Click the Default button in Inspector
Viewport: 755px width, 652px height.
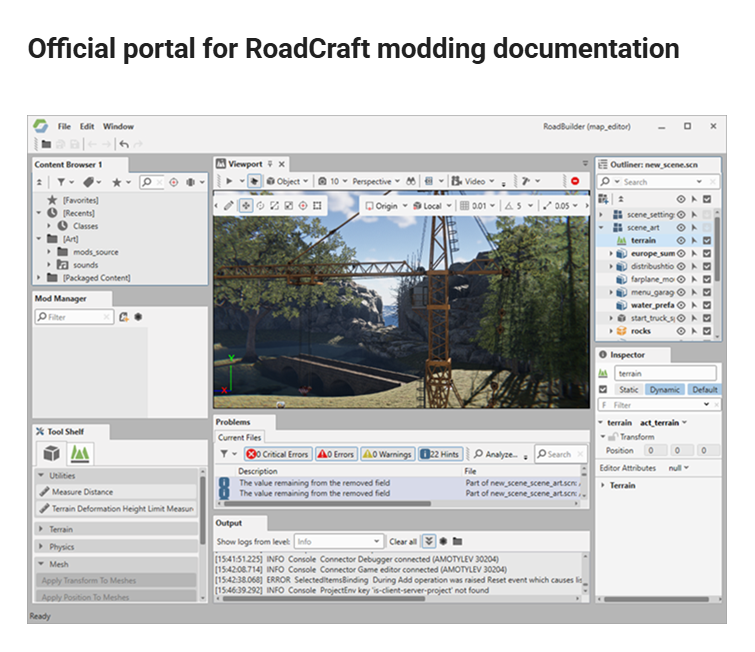tap(704, 389)
